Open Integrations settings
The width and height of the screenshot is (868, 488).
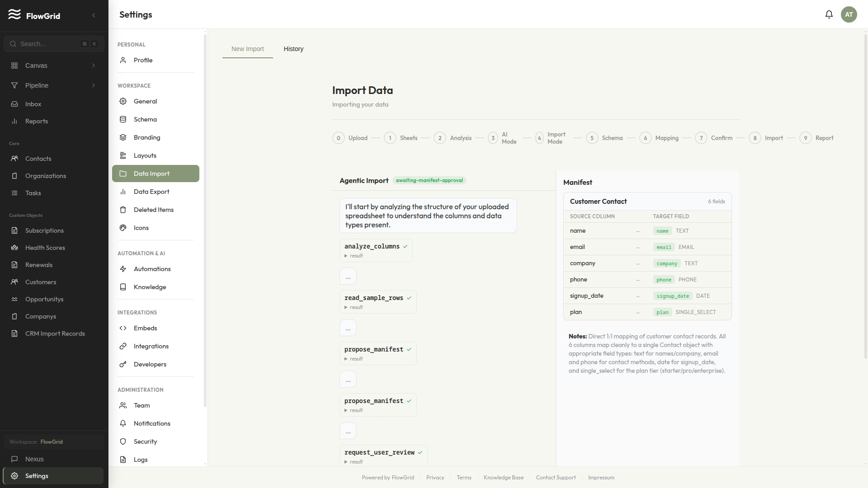156,346
